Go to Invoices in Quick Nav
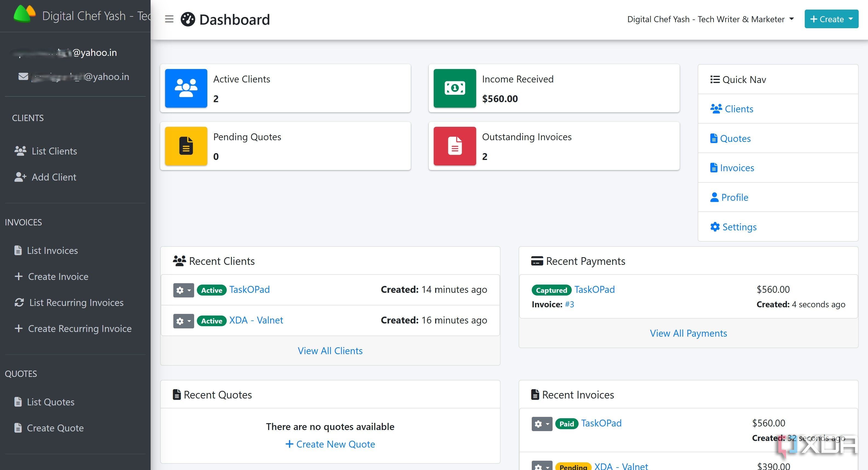The height and width of the screenshot is (470, 868). click(x=732, y=168)
